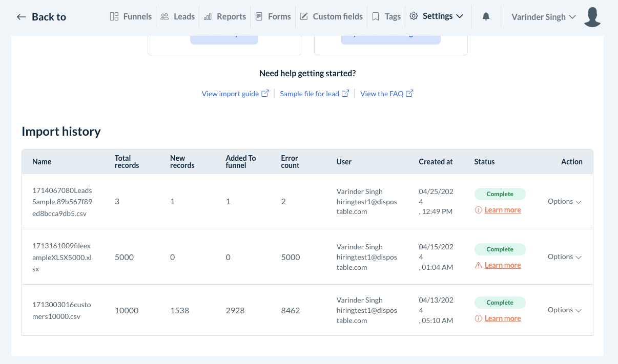Click the warning triangle icon in XLSX row
The width and height of the screenshot is (618, 364).
point(478,265)
